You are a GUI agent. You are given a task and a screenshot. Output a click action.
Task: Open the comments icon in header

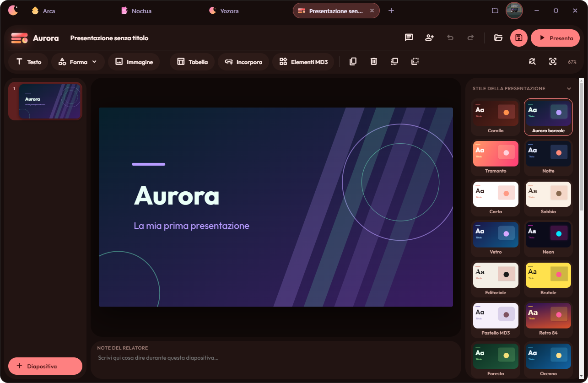pyautogui.click(x=409, y=38)
